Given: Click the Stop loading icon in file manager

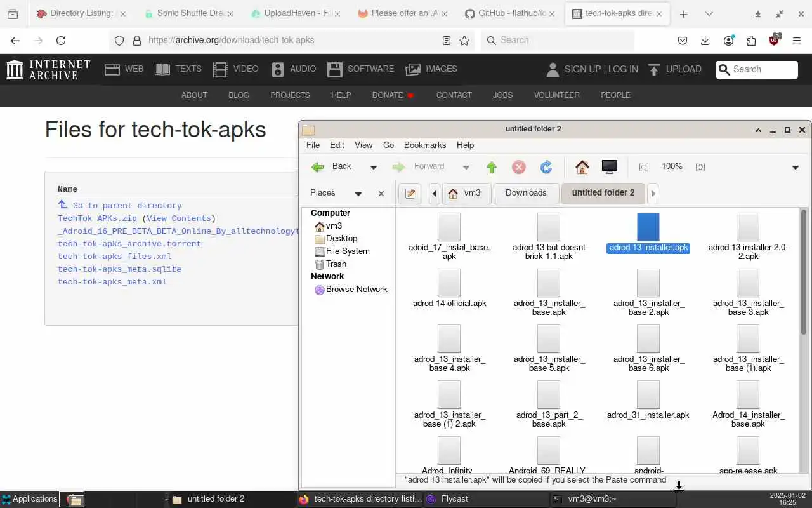Looking at the screenshot, I should 519,167.
